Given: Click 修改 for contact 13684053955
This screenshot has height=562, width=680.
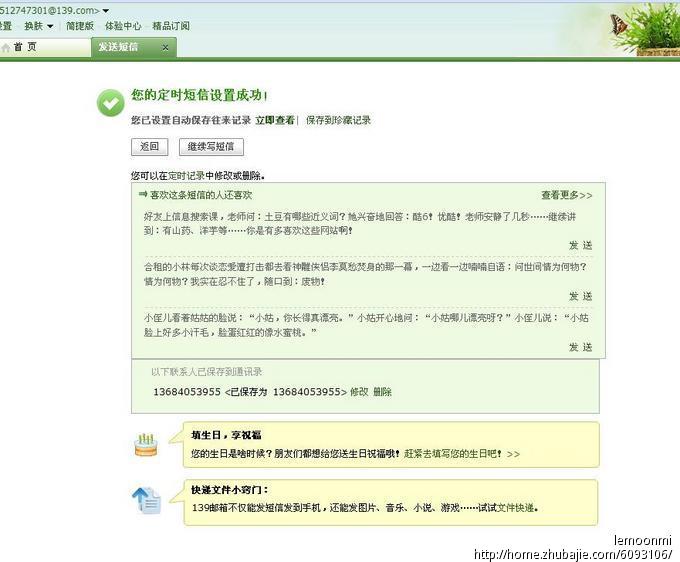Looking at the screenshot, I should pyautogui.click(x=359, y=392).
